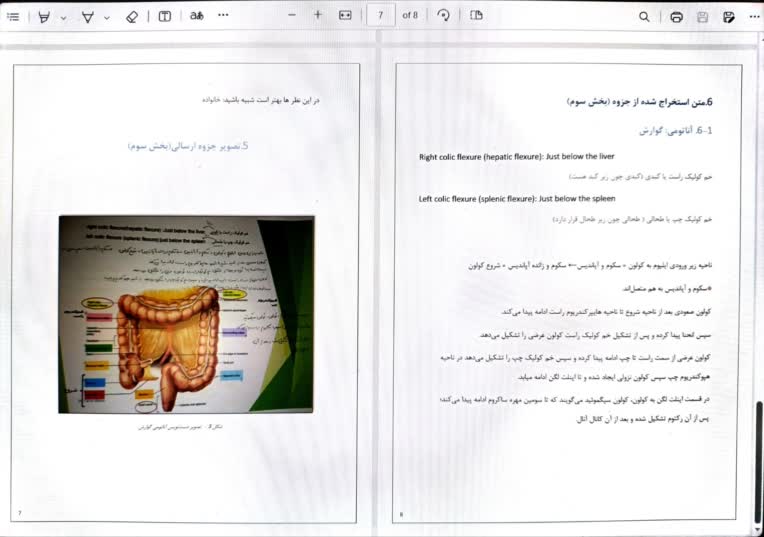This screenshot has width=764, height=537.
Task: Click Save As icon
Action: click(728, 17)
